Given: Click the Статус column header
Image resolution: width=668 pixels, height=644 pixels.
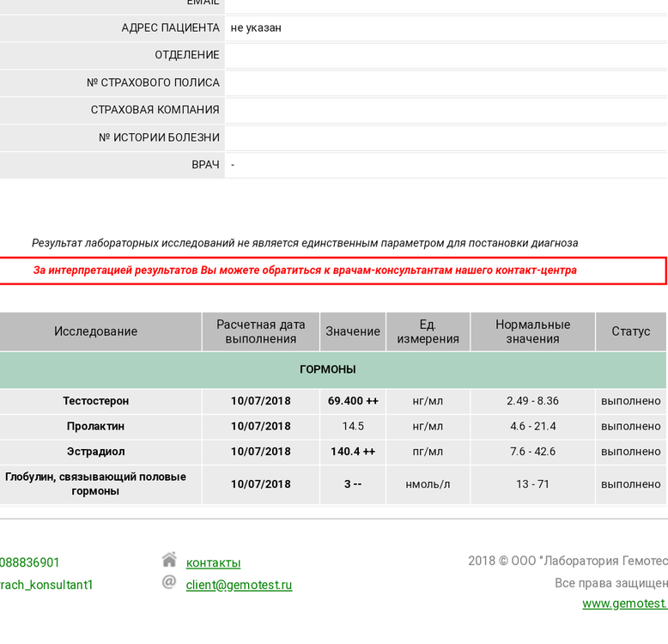Looking at the screenshot, I should pyautogui.click(x=630, y=331).
